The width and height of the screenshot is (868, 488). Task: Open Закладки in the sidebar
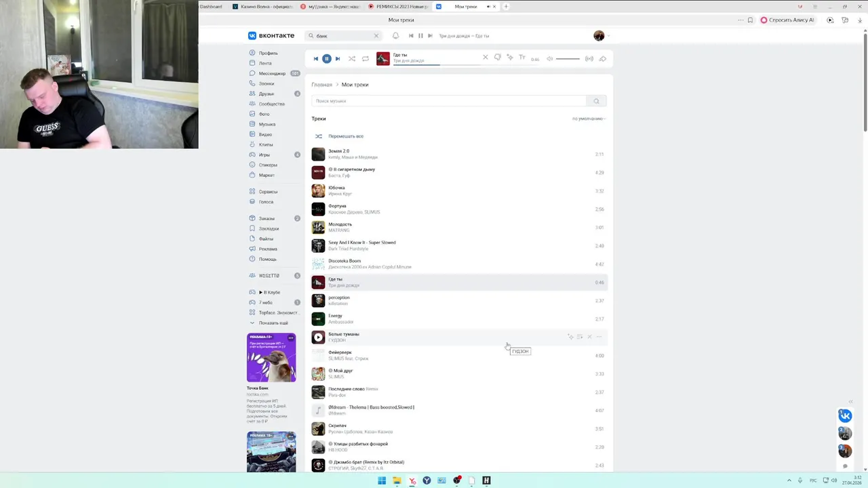click(269, 228)
